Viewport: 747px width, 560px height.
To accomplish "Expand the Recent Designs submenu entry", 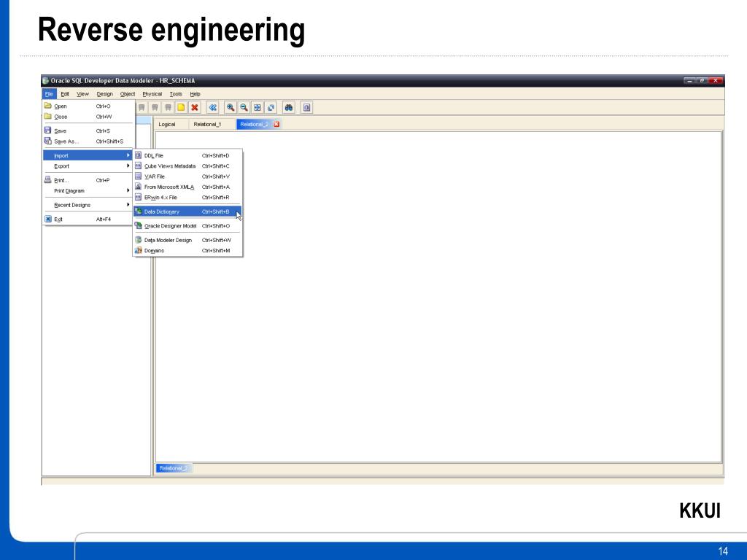I will (88, 205).
